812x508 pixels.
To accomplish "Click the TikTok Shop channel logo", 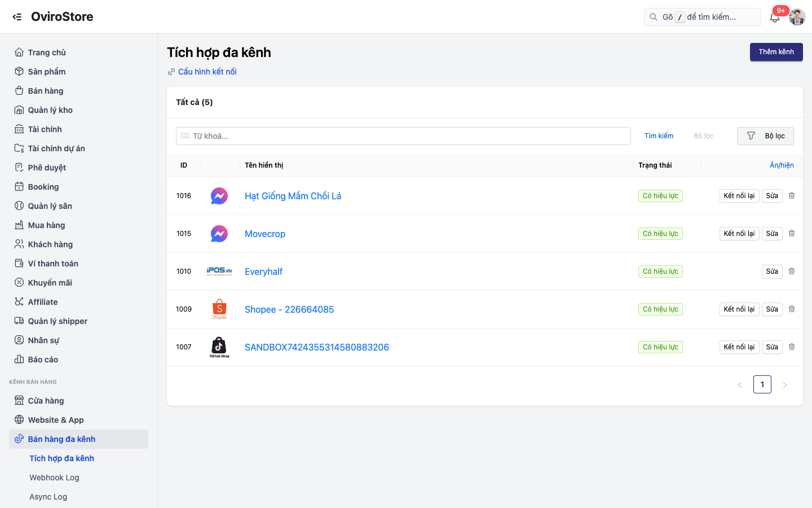I will click(219, 347).
